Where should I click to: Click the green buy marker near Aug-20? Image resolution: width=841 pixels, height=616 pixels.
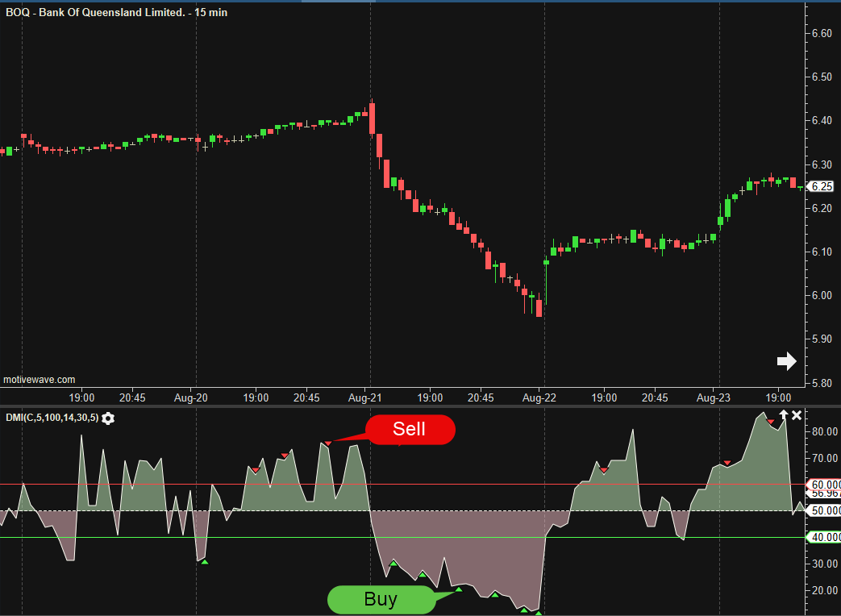[x=205, y=561]
